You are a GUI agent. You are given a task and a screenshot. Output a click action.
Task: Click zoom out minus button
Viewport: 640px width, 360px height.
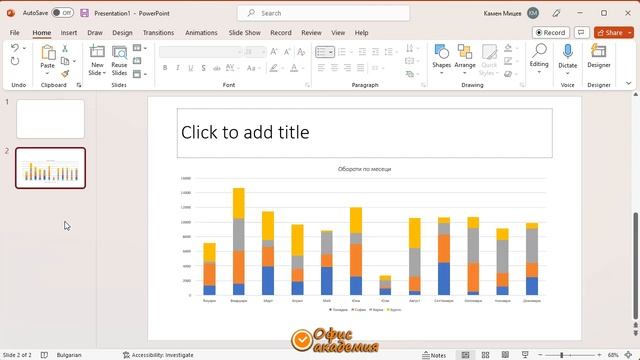(x=540, y=355)
